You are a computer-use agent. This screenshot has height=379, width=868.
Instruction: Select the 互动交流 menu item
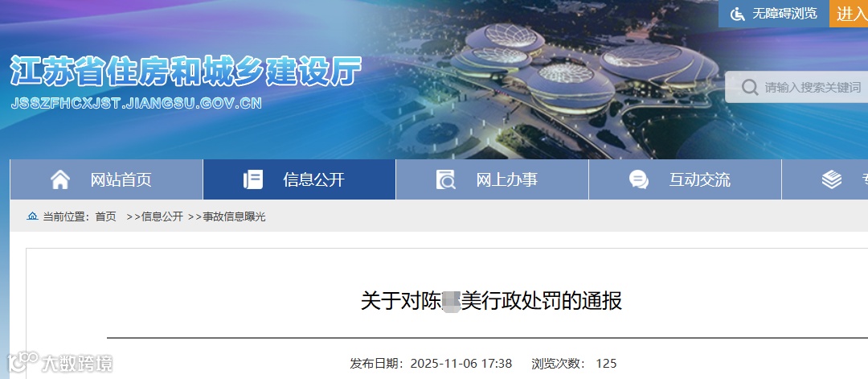tap(685, 179)
